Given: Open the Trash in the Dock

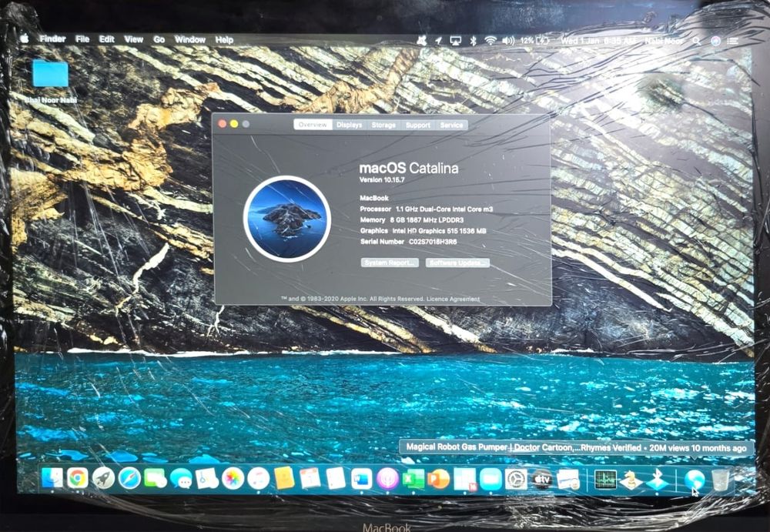Looking at the screenshot, I should click(720, 479).
